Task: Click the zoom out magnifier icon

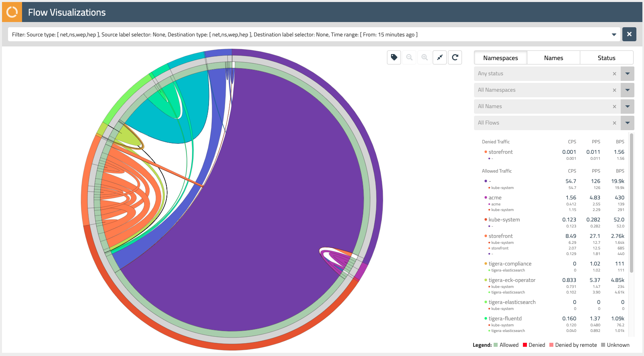Action: pos(409,57)
